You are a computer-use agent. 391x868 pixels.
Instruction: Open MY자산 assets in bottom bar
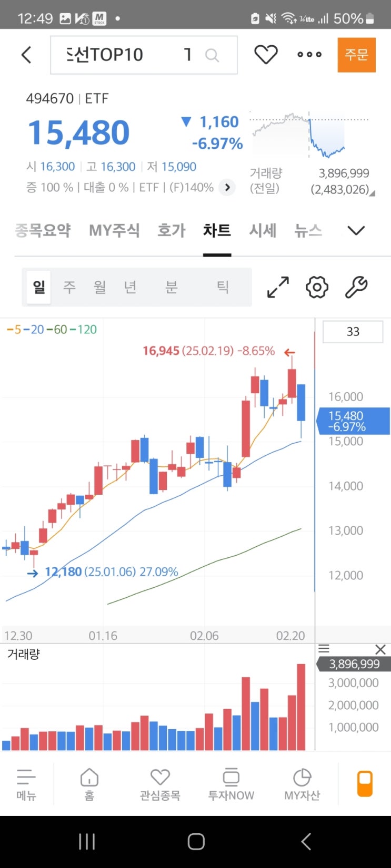tap(302, 784)
